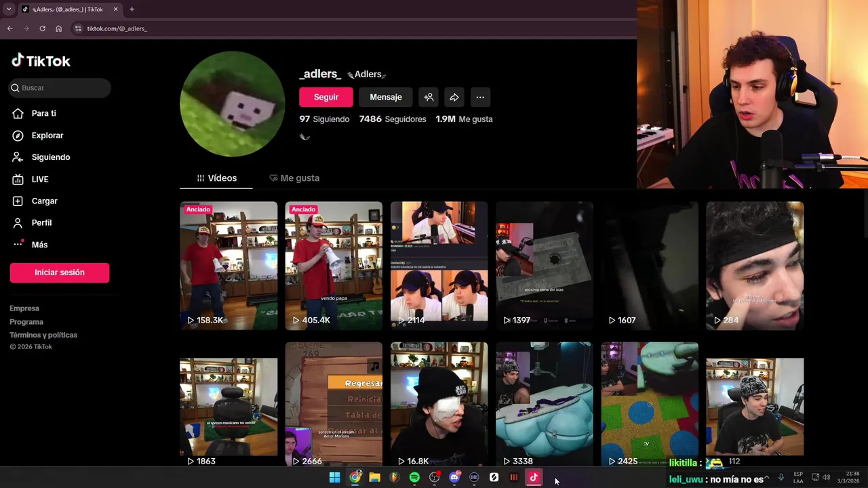Viewport: 868px width, 488px height.
Task: Open video with 2425 views
Action: point(650,404)
